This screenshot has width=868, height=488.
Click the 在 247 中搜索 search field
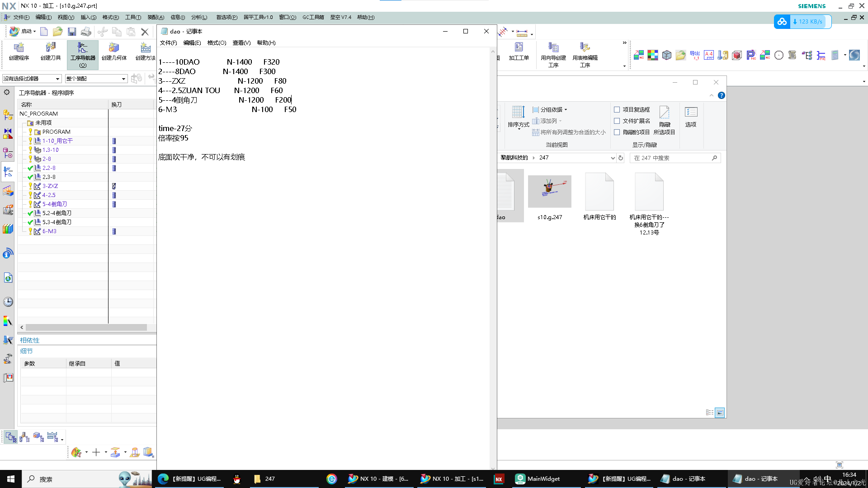point(675,158)
